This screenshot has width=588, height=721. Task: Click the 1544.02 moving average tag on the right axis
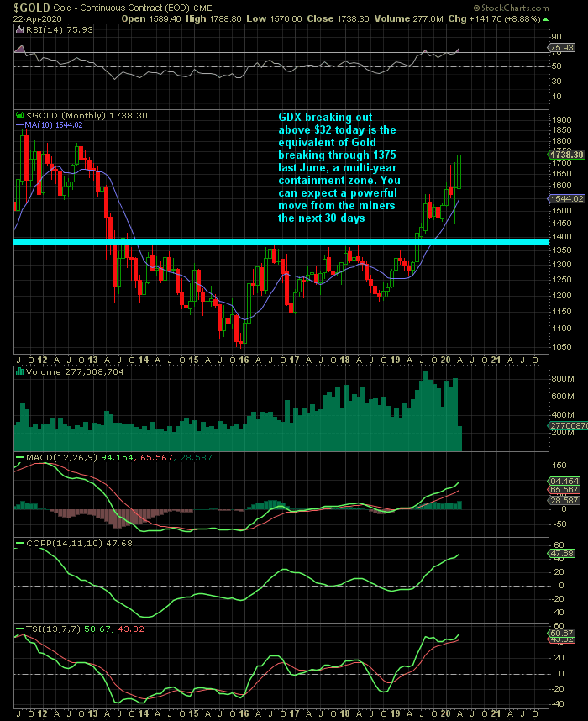pyautogui.click(x=567, y=198)
